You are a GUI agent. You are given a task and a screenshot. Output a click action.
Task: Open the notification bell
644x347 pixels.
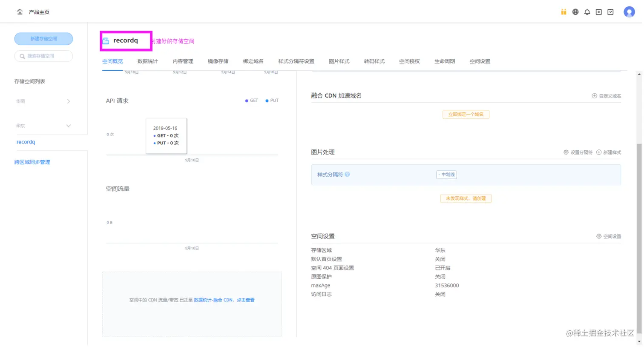pos(587,12)
